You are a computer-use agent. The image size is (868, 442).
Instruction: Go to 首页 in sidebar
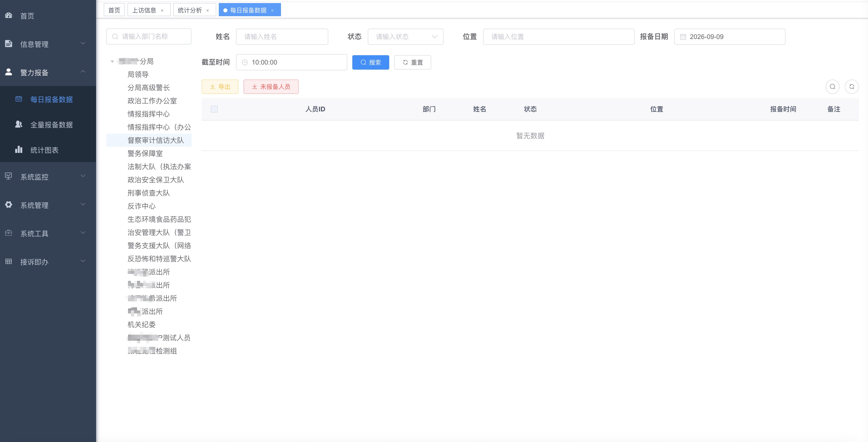click(x=48, y=15)
